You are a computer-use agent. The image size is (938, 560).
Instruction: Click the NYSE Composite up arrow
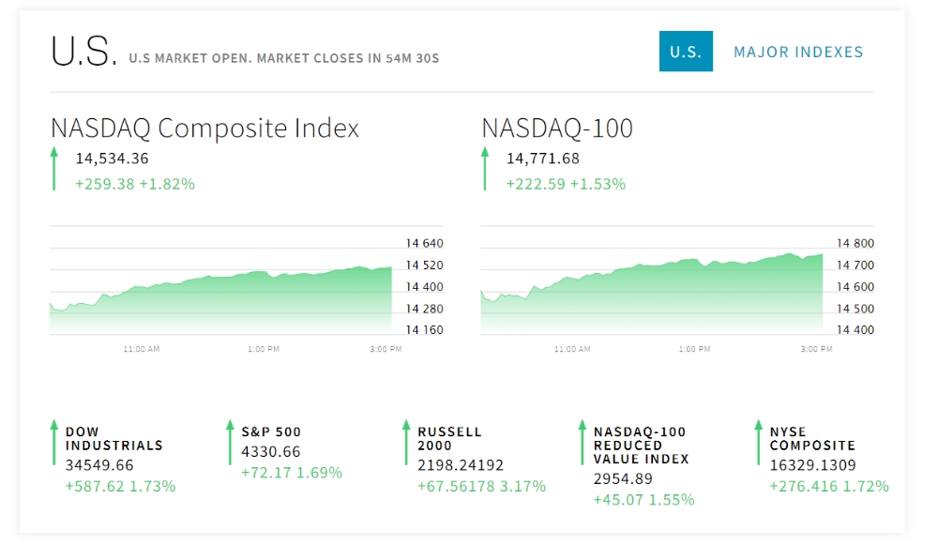(758, 443)
